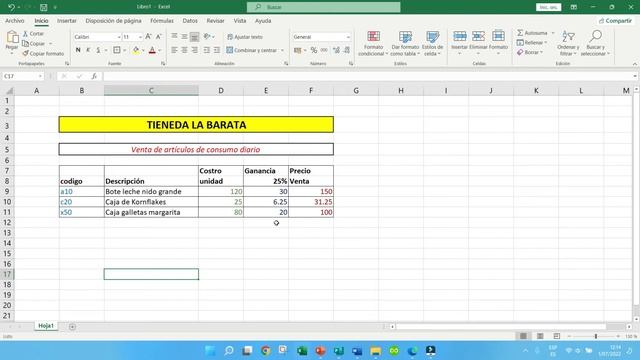Open the font color dropdown arrow
This screenshot has height=360, width=640.
click(160, 50)
